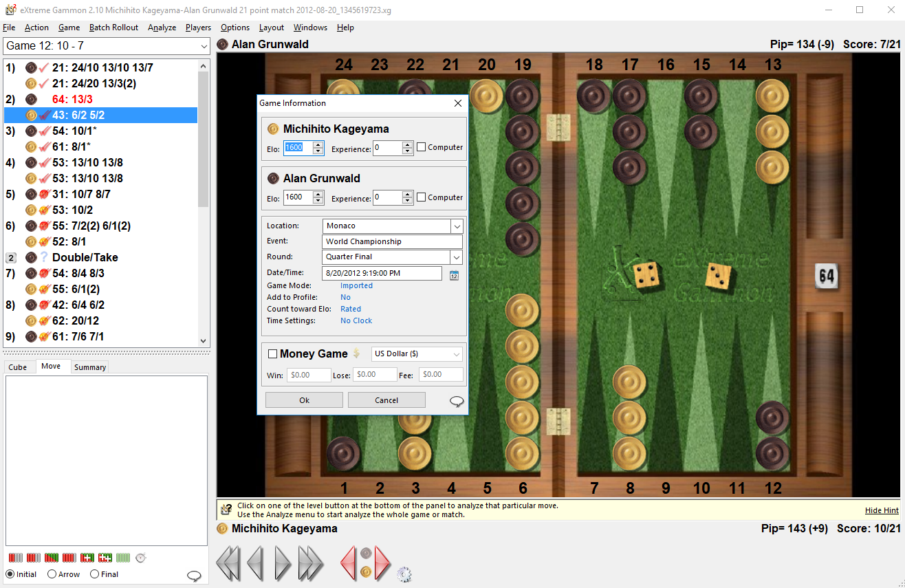Check Computer for Michihito Kageyama
Image resolution: width=905 pixels, height=588 pixels.
tap(421, 147)
